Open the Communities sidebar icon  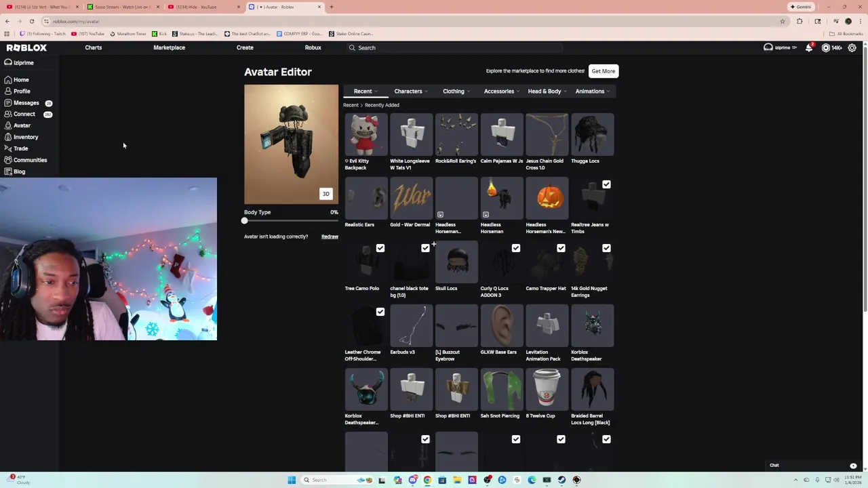(x=7, y=160)
